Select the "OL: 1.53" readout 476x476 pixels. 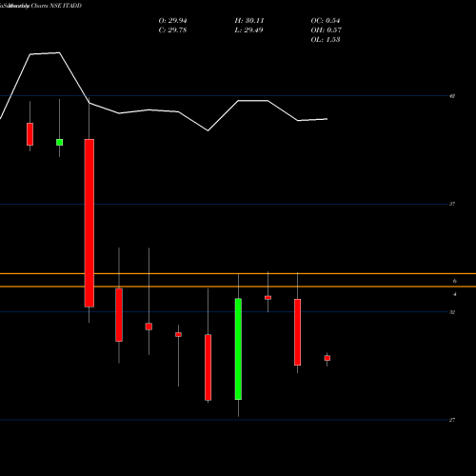click(x=326, y=40)
